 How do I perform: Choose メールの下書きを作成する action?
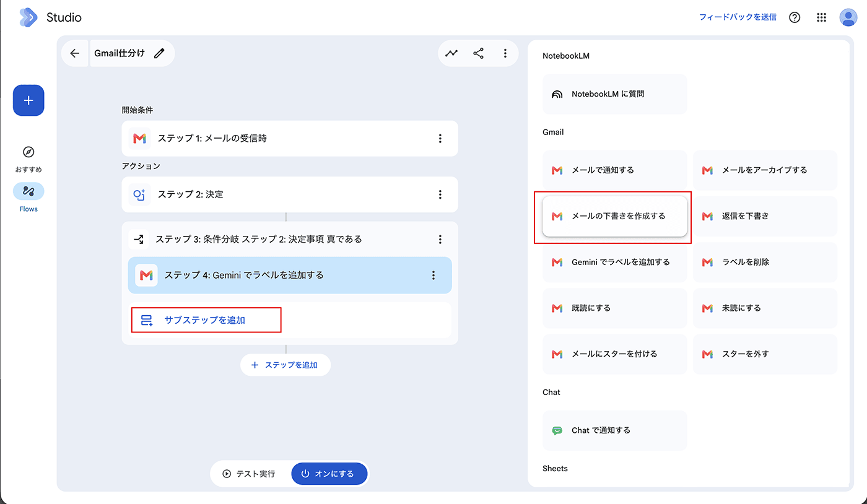click(615, 216)
